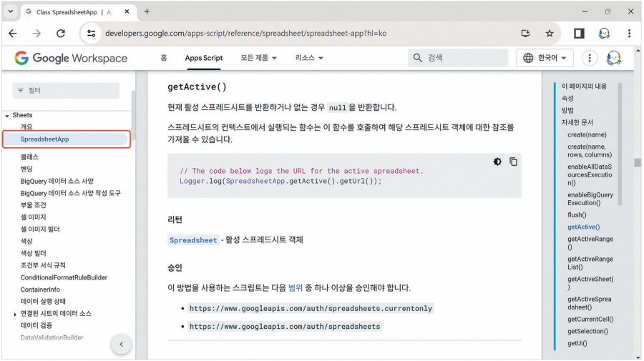This screenshot has width=644, height=361.
Task: Open 개요 in the sidebar
Action: 26,127
